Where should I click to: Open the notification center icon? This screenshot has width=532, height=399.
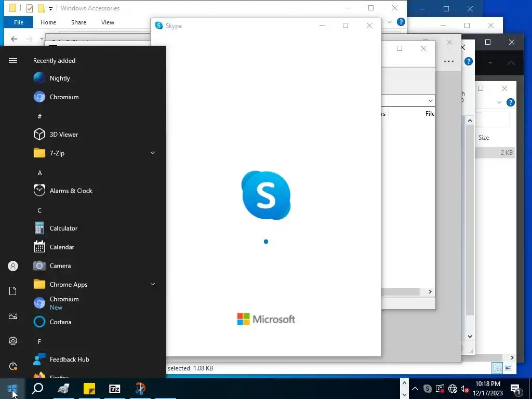(x=515, y=389)
